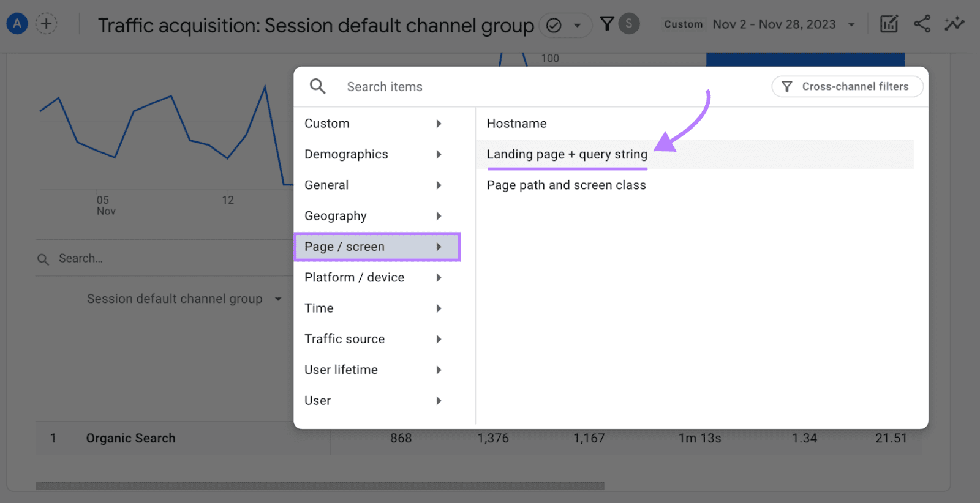Click the report status checkmark icon
The image size is (980, 503).
tap(554, 25)
